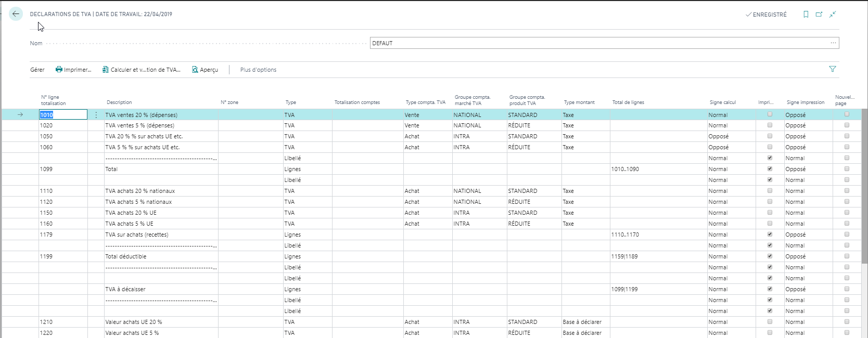Click the printer icon for Imprimer

click(x=59, y=70)
